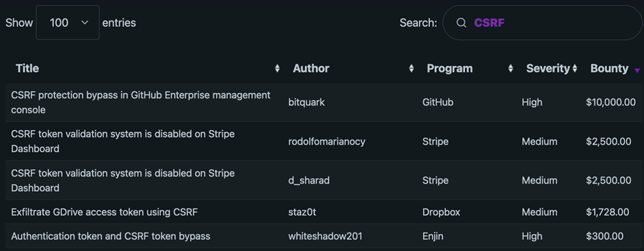The image size is (644, 251).
Task: Open the Exfiltrate GDrive access token report
Action: 105,212
